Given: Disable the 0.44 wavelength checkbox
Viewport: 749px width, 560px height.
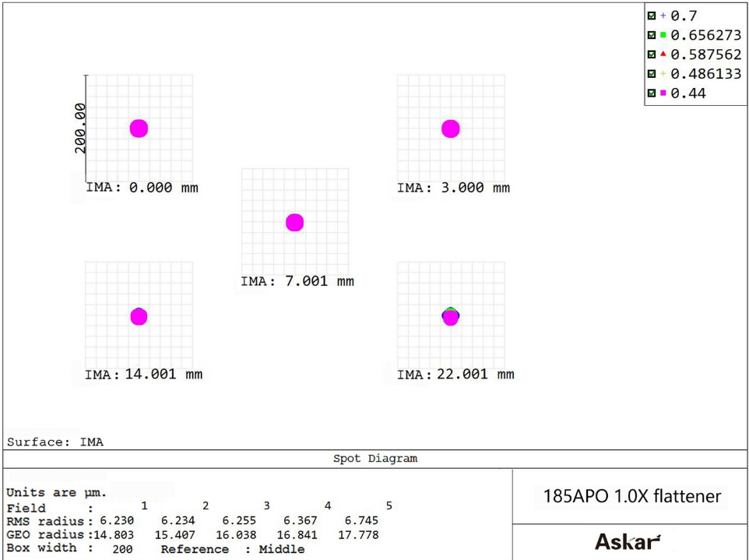Looking at the screenshot, I should click(651, 93).
